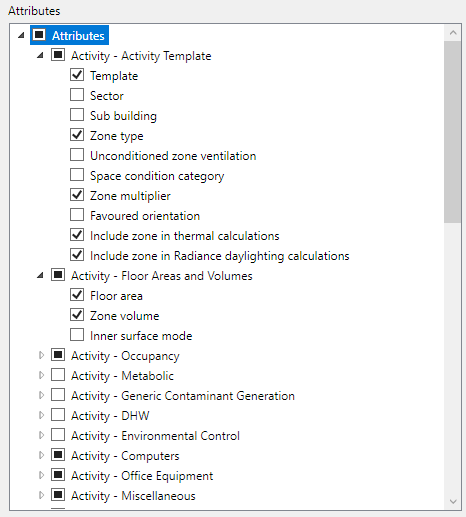This screenshot has width=466, height=517.
Task: Disable the Zone multiplier checkbox
Action: click(x=77, y=195)
